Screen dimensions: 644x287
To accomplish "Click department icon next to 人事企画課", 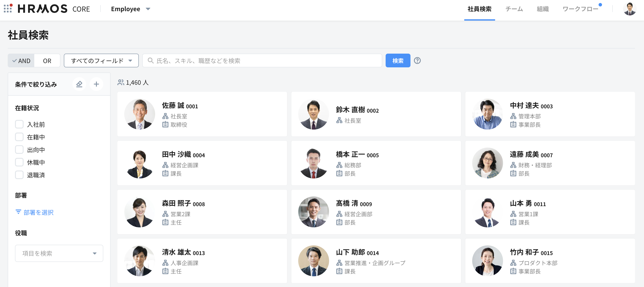I will pos(165,263).
